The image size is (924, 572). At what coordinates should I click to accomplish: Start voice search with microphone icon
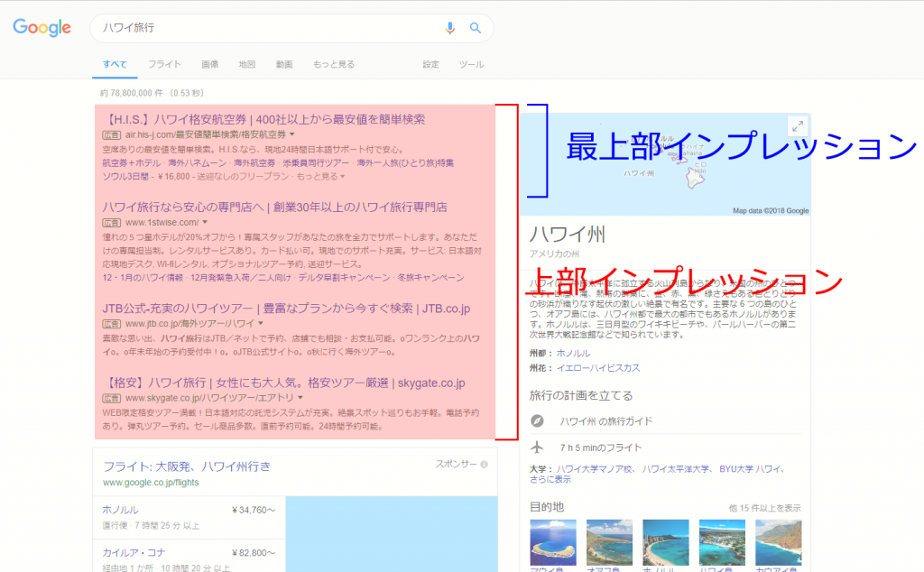pyautogui.click(x=449, y=28)
